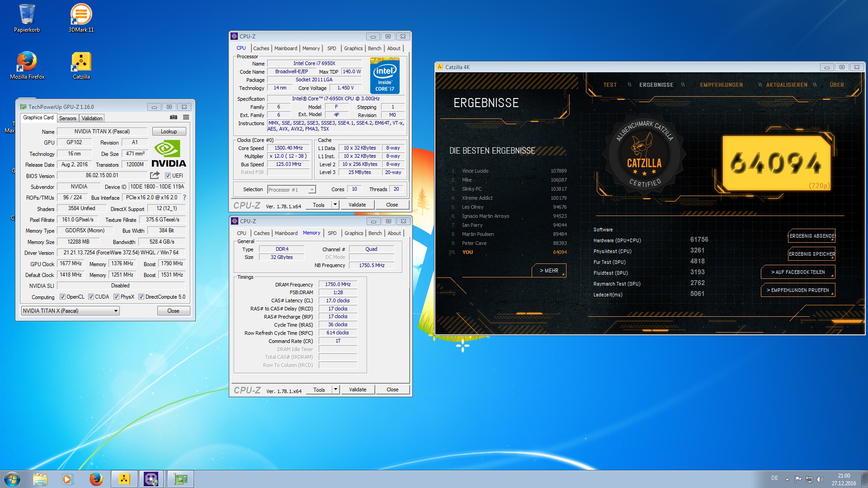Switch to Catzilla in the taskbar
The height and width of the screenshot is (488, 868).
click(124, 479)
